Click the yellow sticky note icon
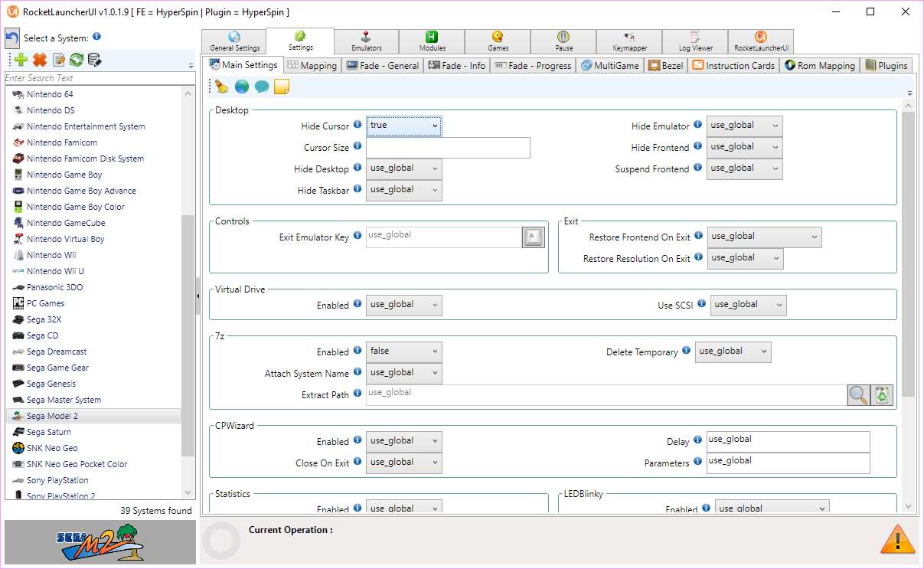924x569 pixels. 282,87
